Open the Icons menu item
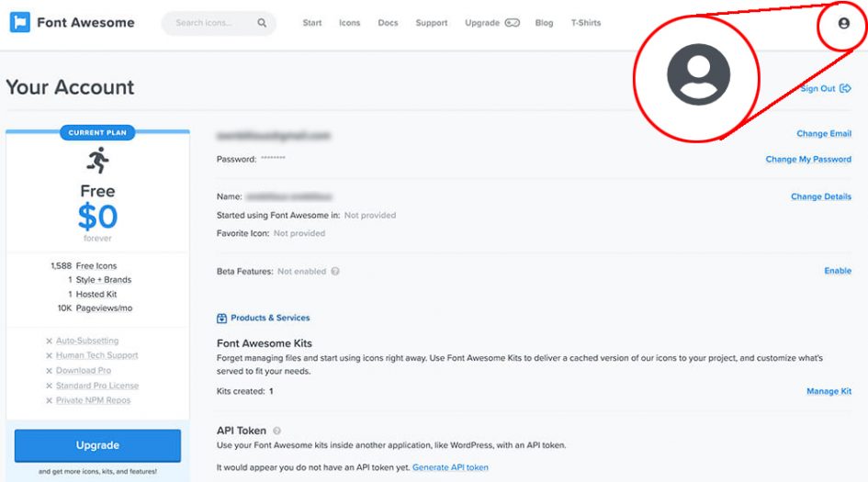This screenshot has width=868, height=482. tap(349, 23)
